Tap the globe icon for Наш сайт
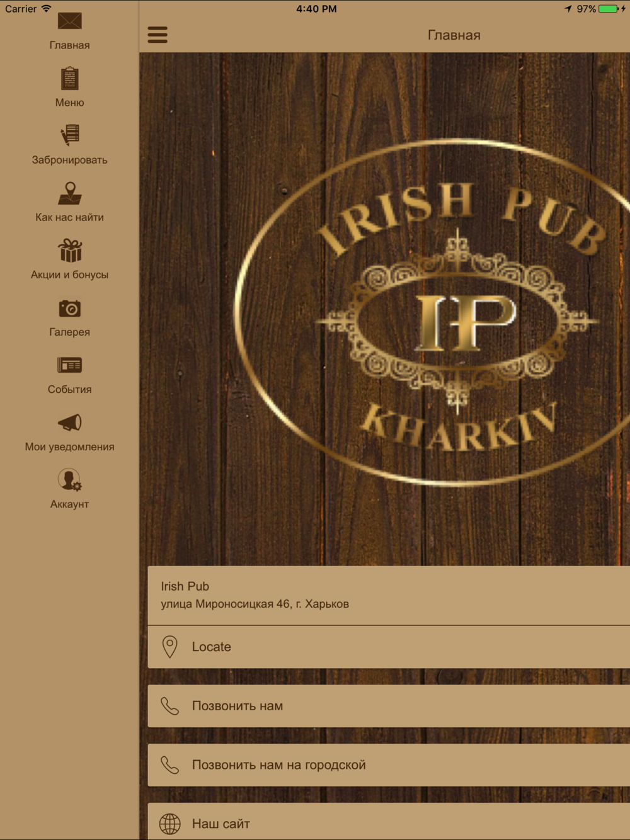Screen dimensions: 630x840 pyautogui.click(x=169, y=824)
